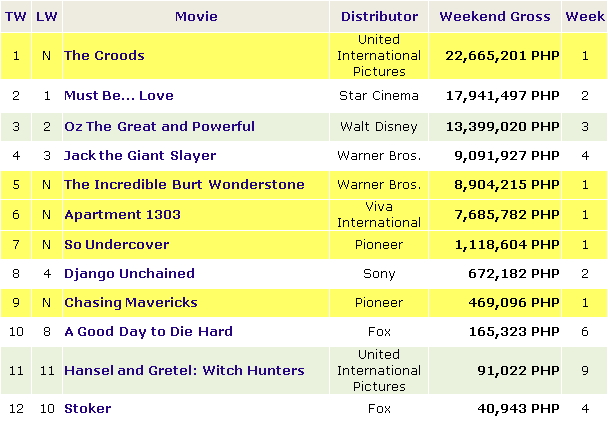
Task: Click So Undercover movie title
Action: [117, 245]
